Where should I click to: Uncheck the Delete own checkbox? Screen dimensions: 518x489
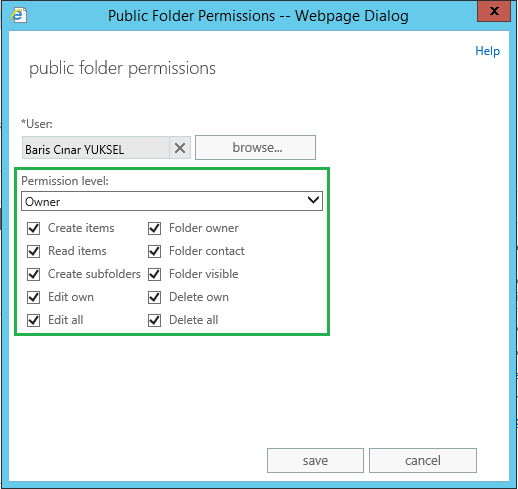pyautogui.click(x=155, y=297)
